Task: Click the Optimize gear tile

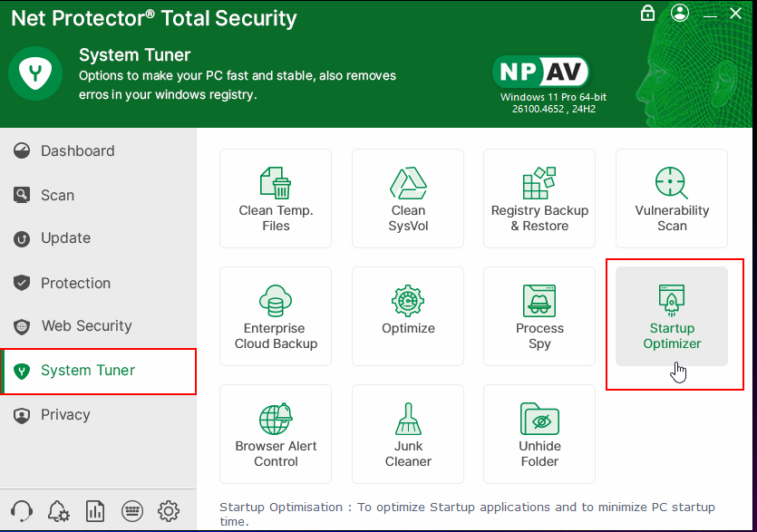Action: point(408,316)
